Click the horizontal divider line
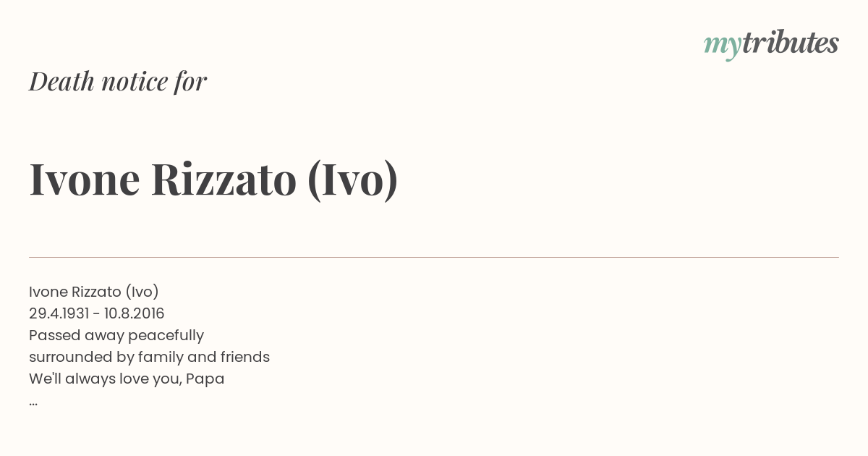 coord(434,257)
